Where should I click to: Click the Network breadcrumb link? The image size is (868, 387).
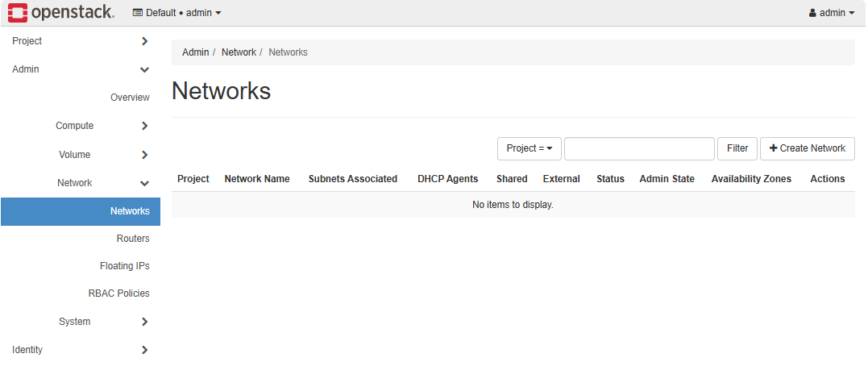(x=239, y=52)
